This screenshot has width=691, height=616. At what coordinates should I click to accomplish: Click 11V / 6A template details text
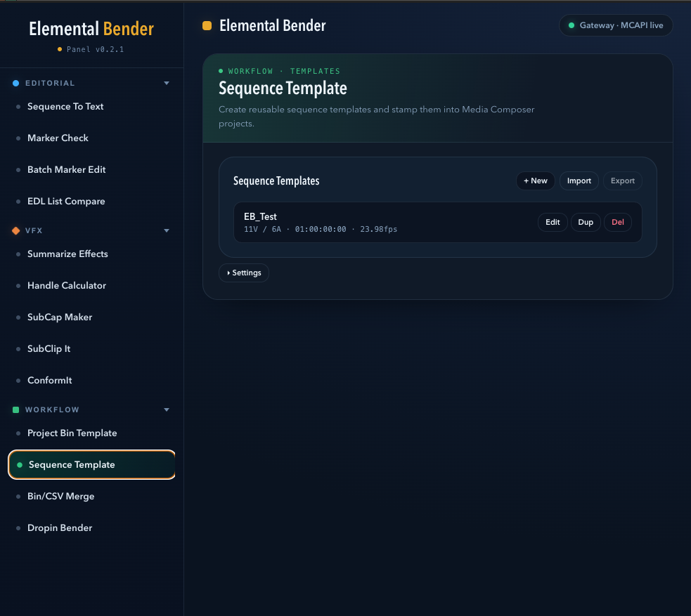pos(321,230)
